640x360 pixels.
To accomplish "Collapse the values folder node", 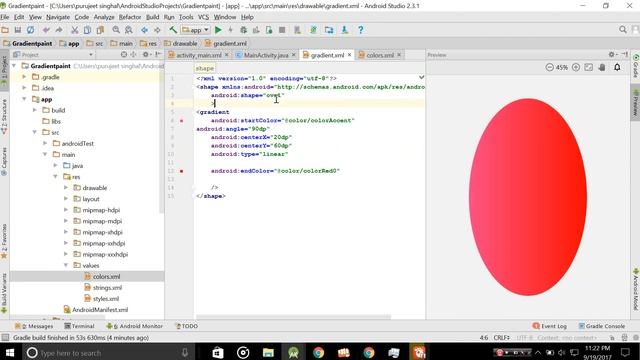I will click(x=66, y=265).
